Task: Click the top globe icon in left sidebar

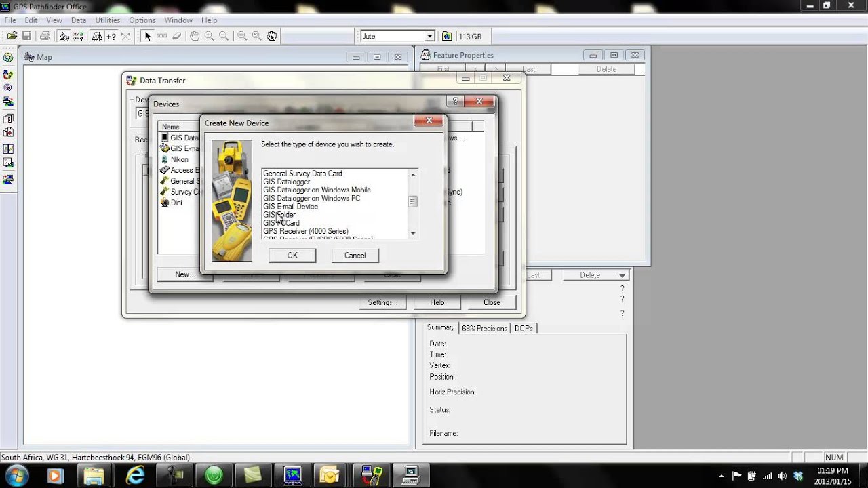Action: click(x=8, y=58)
